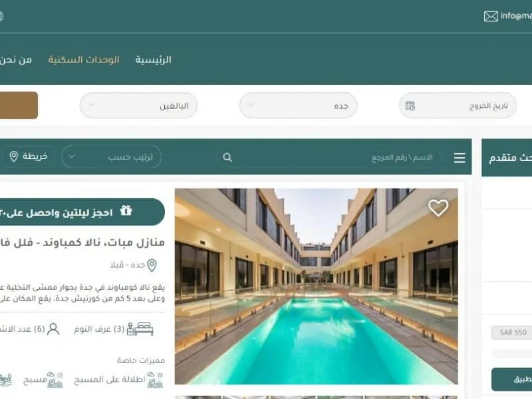Screen dimensions: 532x399
Task: Click the bedroom bed icon
Action: tap(140, 329)
